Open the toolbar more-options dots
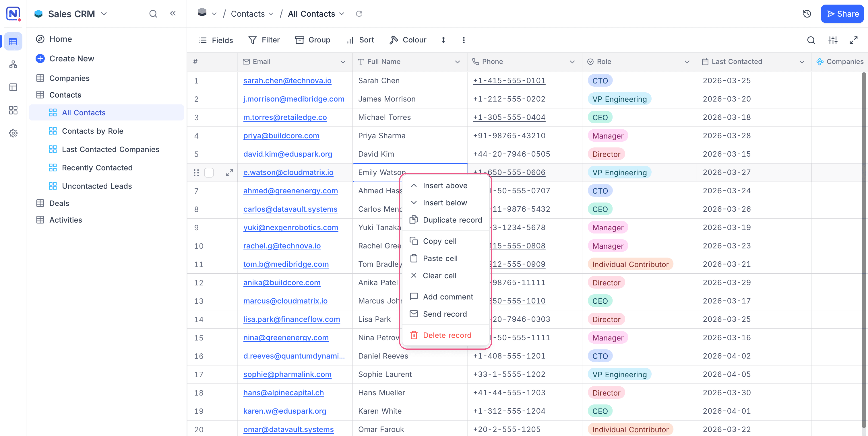The image size is (868, 436). point(464,40)
